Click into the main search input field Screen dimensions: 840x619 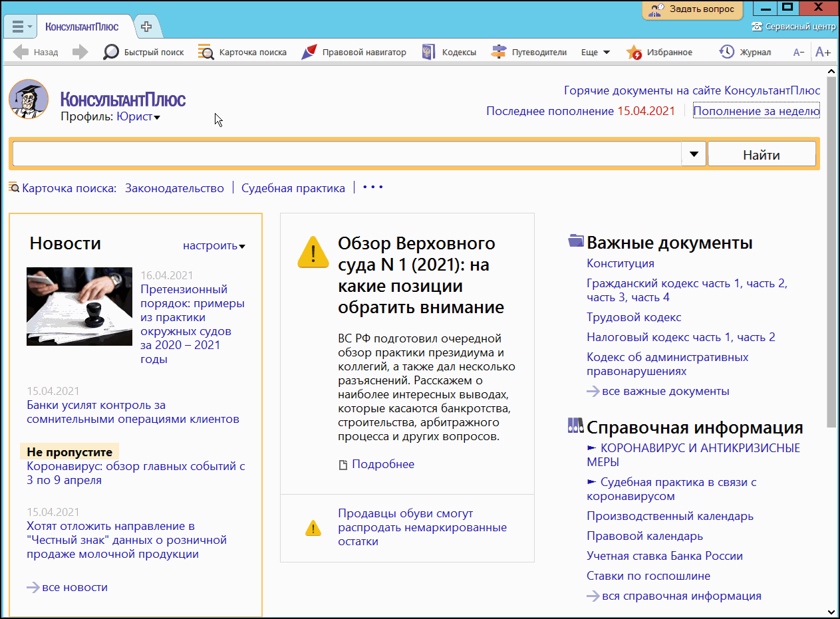347,154
